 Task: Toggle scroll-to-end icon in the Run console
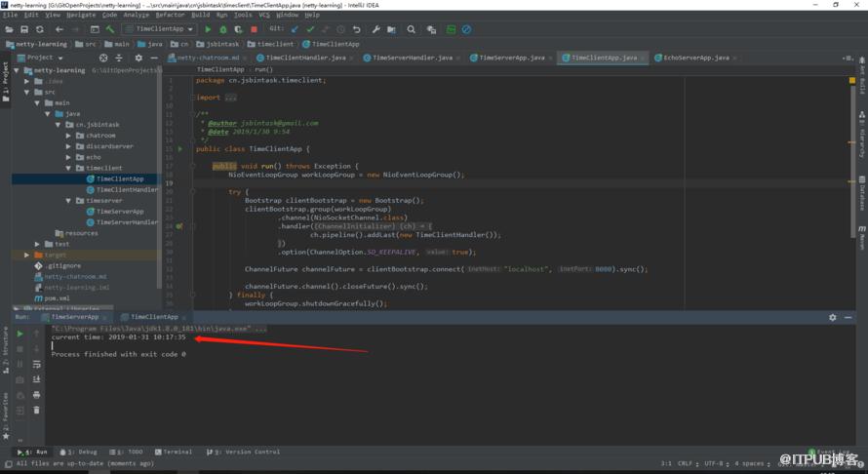click(x=36, y=379)
